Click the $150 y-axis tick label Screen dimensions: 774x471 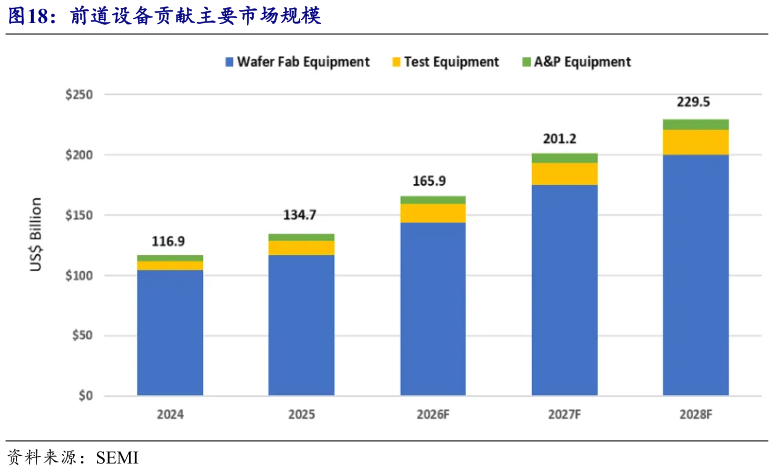79,215
